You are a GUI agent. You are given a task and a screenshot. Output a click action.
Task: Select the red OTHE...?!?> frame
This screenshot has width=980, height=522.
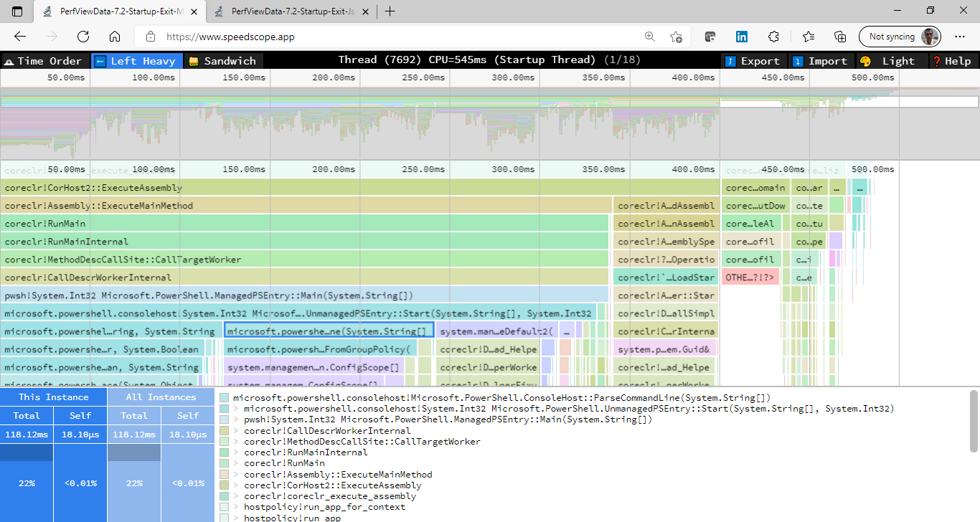[x=750, y=277]
